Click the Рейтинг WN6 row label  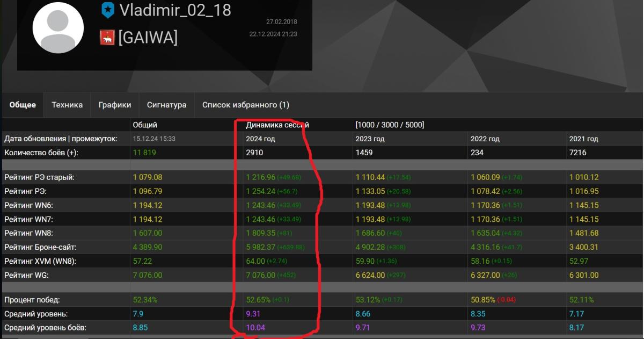click(x=28, y=205)
